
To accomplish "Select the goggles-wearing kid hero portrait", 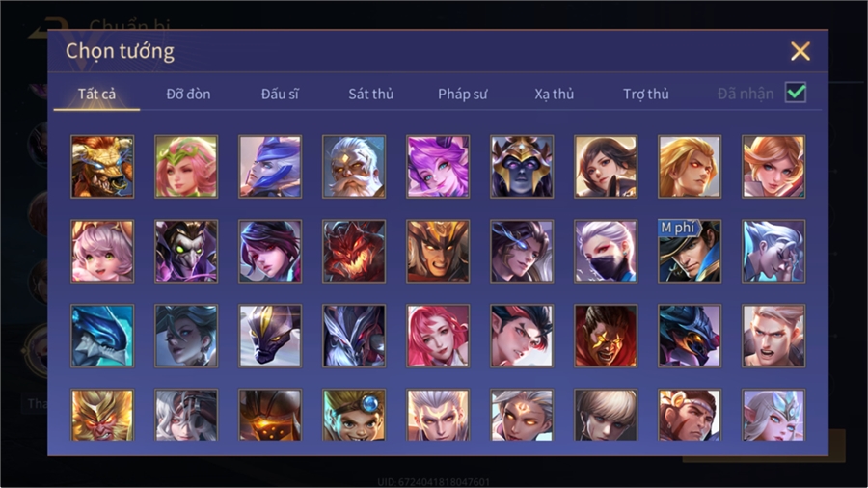I will tap(354, 415).
